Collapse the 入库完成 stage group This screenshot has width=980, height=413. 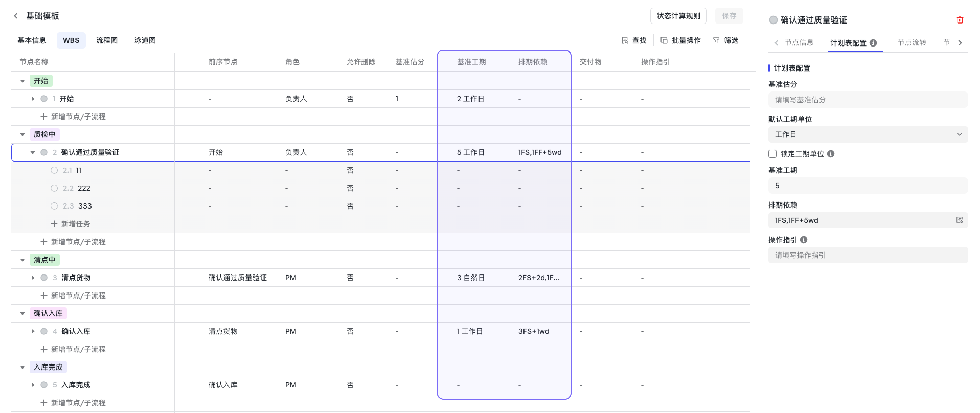click(22, 367)
